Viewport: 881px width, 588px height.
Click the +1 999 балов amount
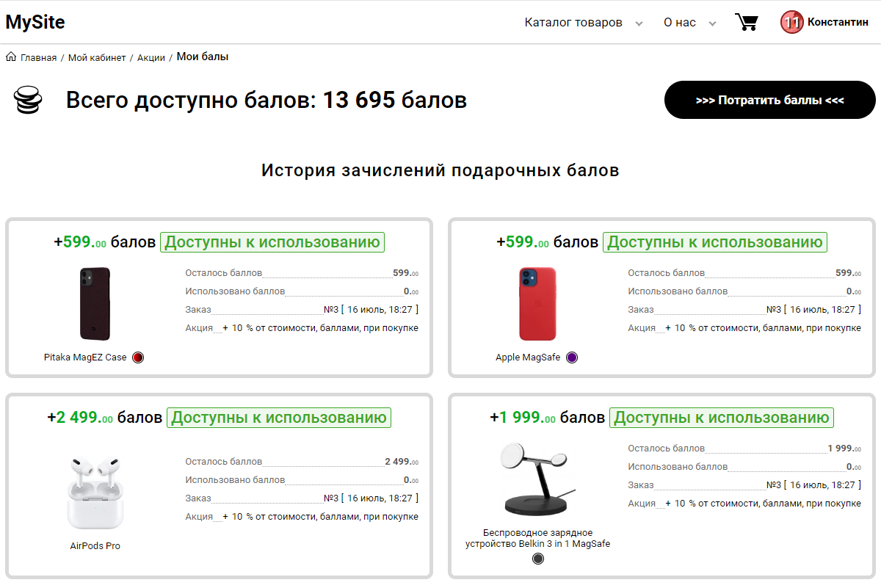(x=547, y=418)
